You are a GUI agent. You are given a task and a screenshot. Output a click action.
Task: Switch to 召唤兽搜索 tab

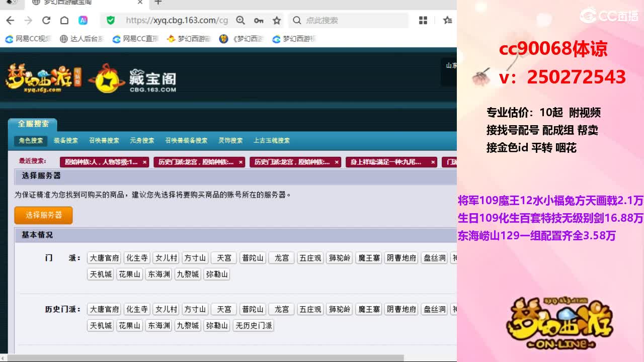[x=104, y=141]
